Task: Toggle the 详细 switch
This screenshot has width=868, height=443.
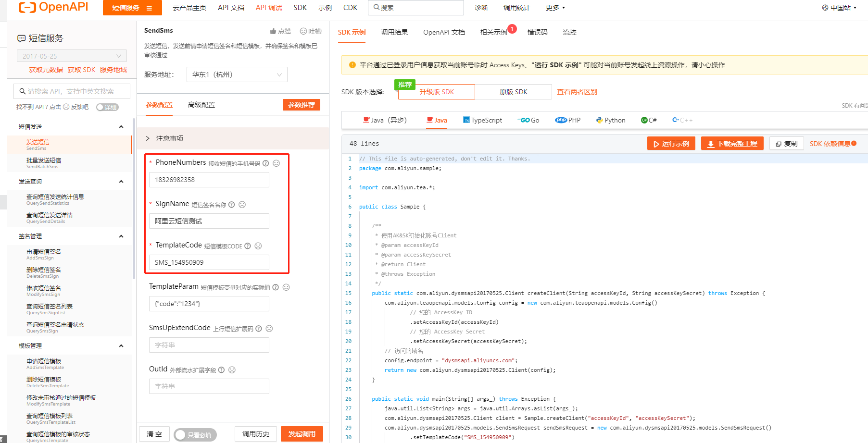Action: tap(107, 107)
